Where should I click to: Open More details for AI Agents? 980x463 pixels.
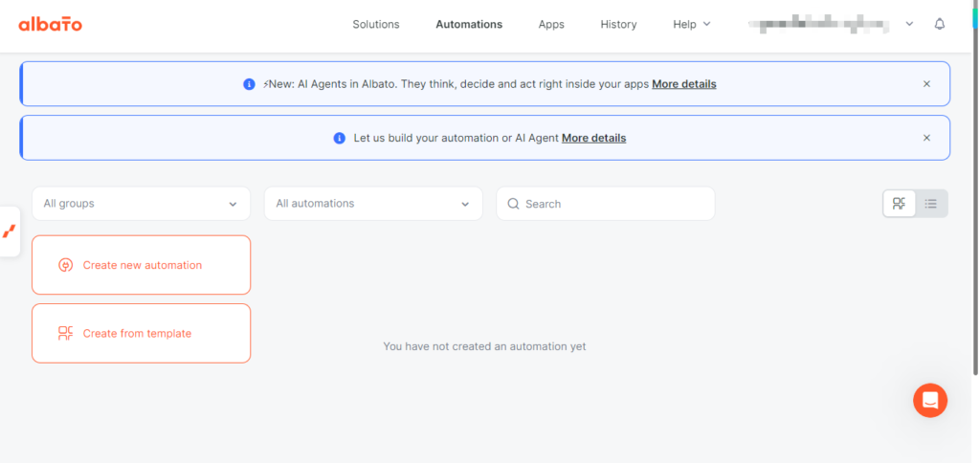tap(684, 84)
